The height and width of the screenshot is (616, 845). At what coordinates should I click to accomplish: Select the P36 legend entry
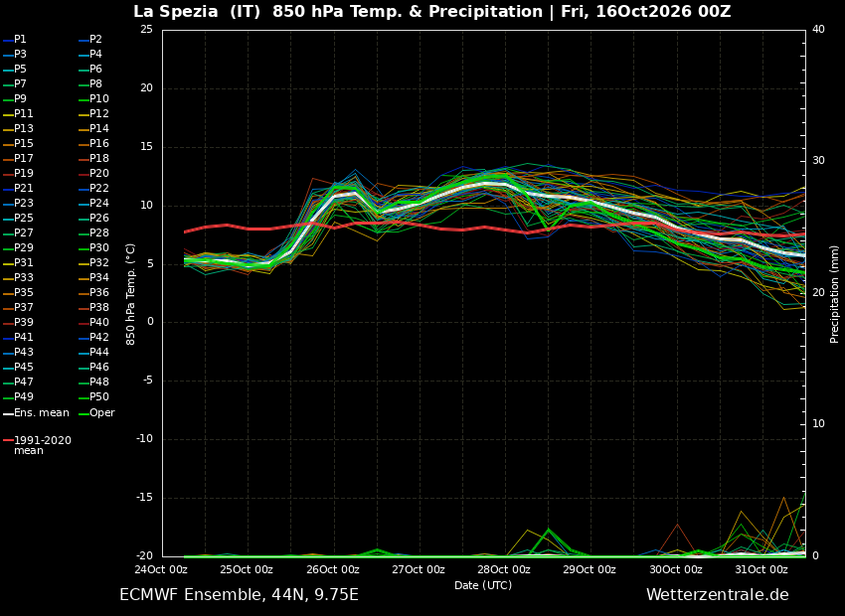(93, 292)
